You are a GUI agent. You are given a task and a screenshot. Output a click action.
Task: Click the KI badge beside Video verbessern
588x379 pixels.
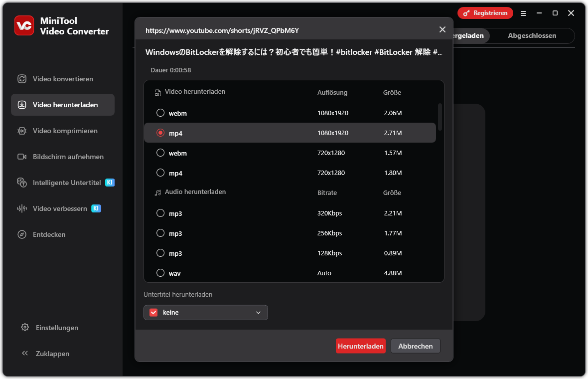pos(96,208)
